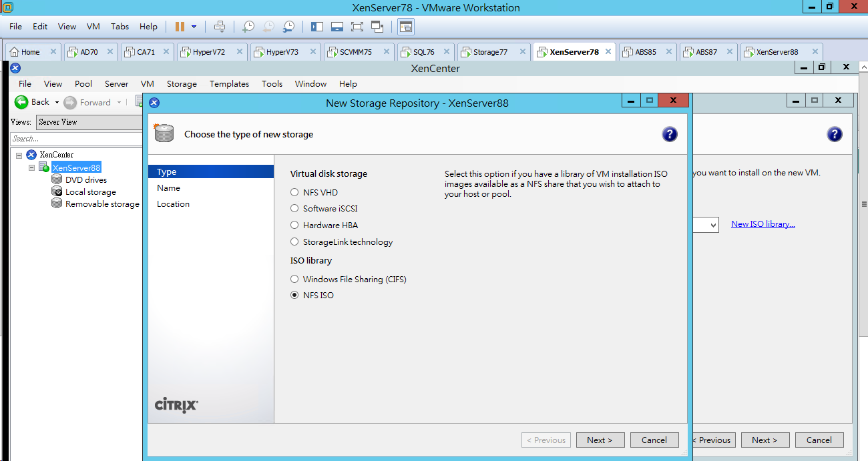Open the ISO library dropdown in background wizard

point(713,225)
